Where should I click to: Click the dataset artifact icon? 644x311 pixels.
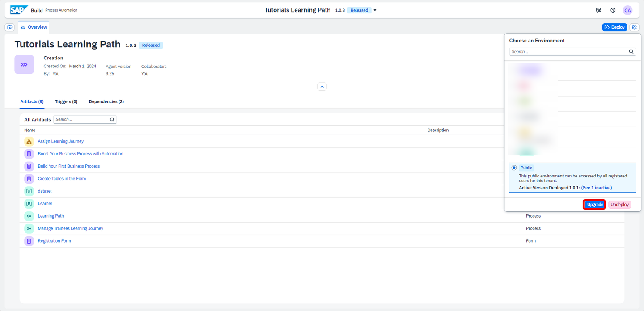(x=29, y=191)
